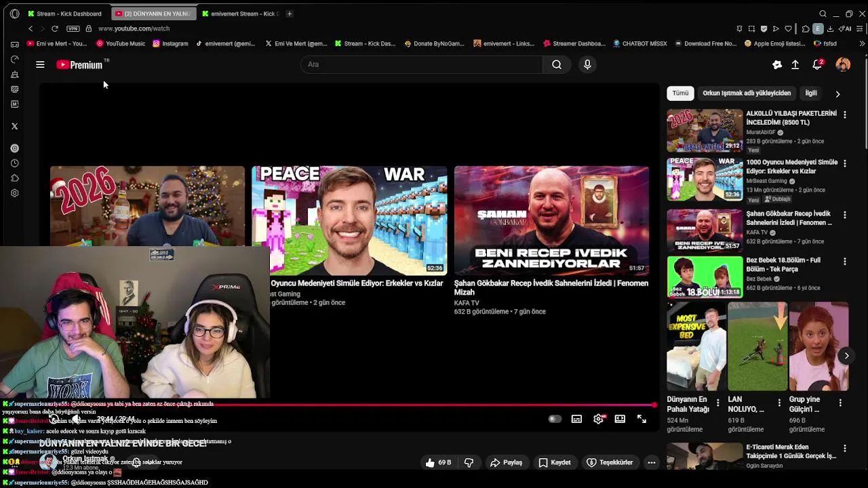
Task: Click the YouTube Premium logo
Action: point(79,64)
